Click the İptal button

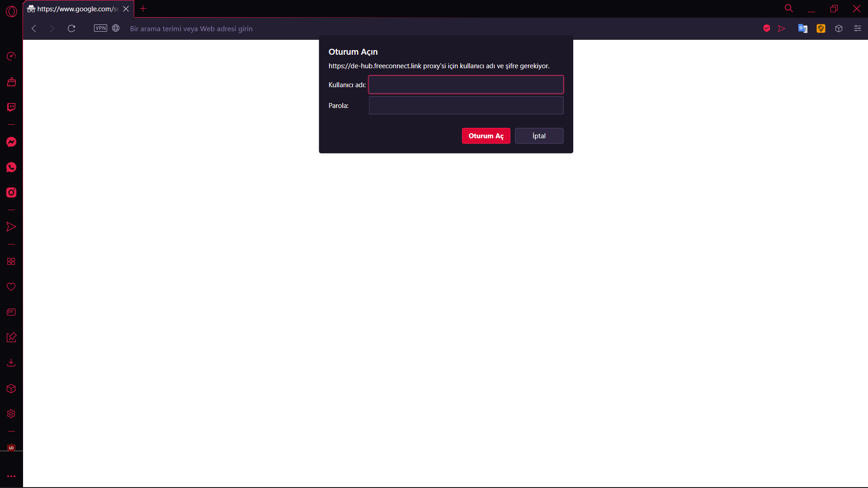539,136
